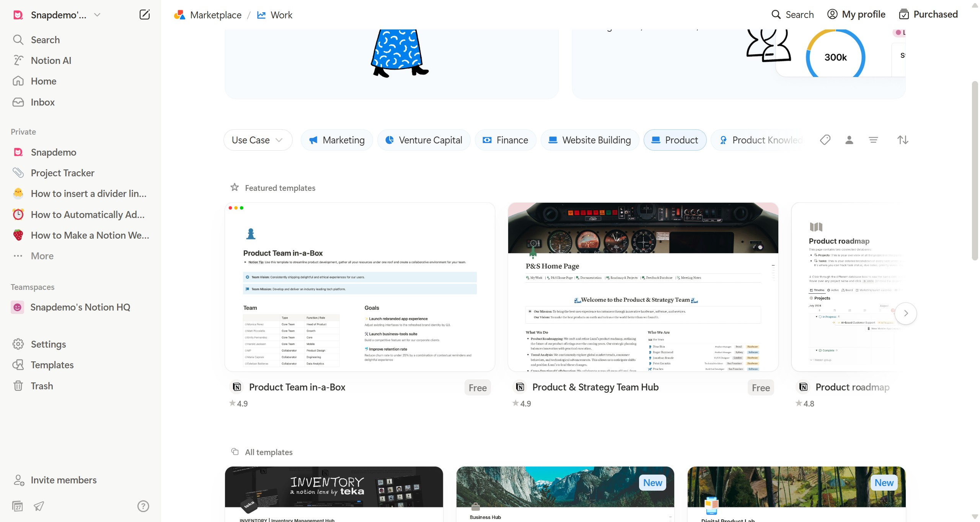Open the INVENTORY by teka template card
The image size is (980, 522).
(334, 494)
